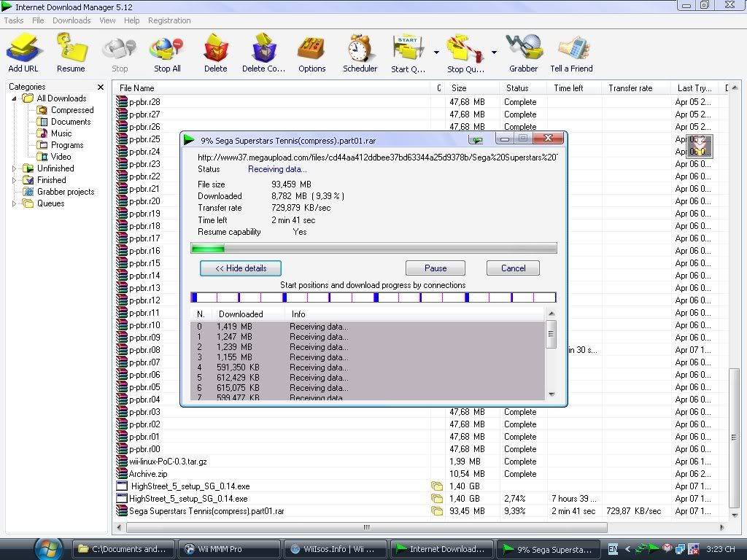Open Stop Queue dropdown arrow
This screenshot has width=747, height=560.
(494, 52)
